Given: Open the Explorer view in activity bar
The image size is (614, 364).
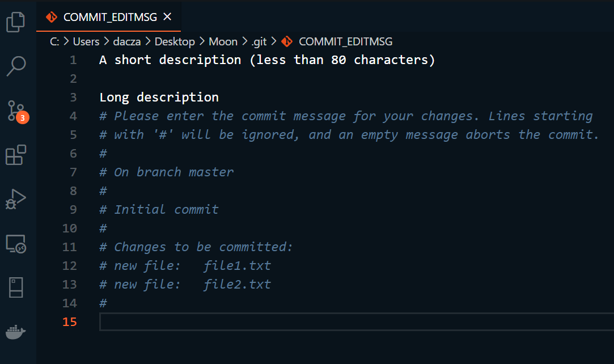Looking at the screenshot, I should tap(16, 22).
